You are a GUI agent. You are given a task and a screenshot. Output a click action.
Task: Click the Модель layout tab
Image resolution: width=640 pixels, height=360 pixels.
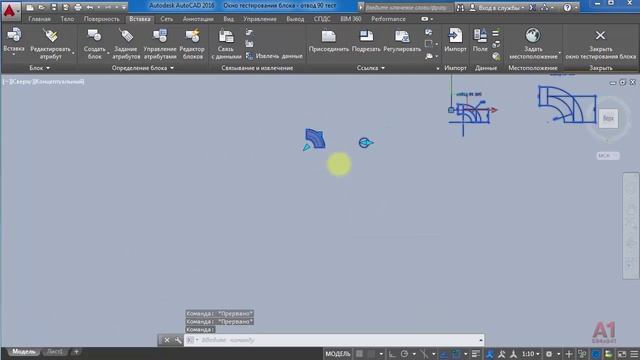pyautogui.click(x=24, y=351)
